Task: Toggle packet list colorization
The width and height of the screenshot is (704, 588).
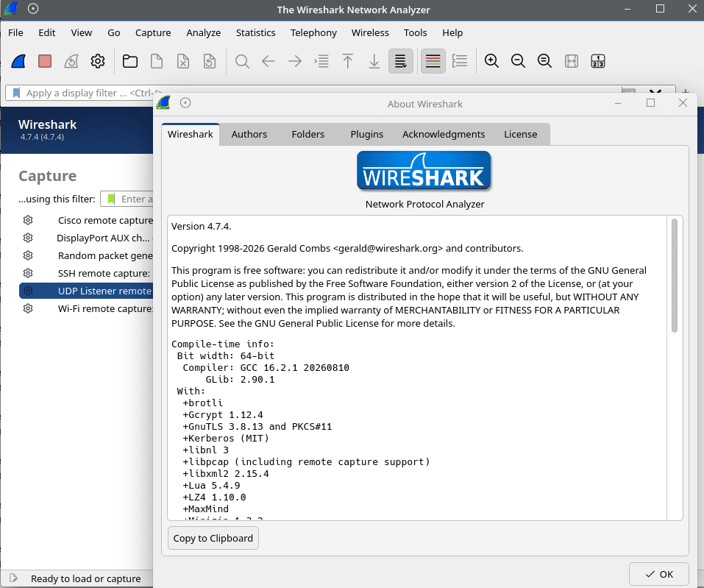Action: coord(433,61)
